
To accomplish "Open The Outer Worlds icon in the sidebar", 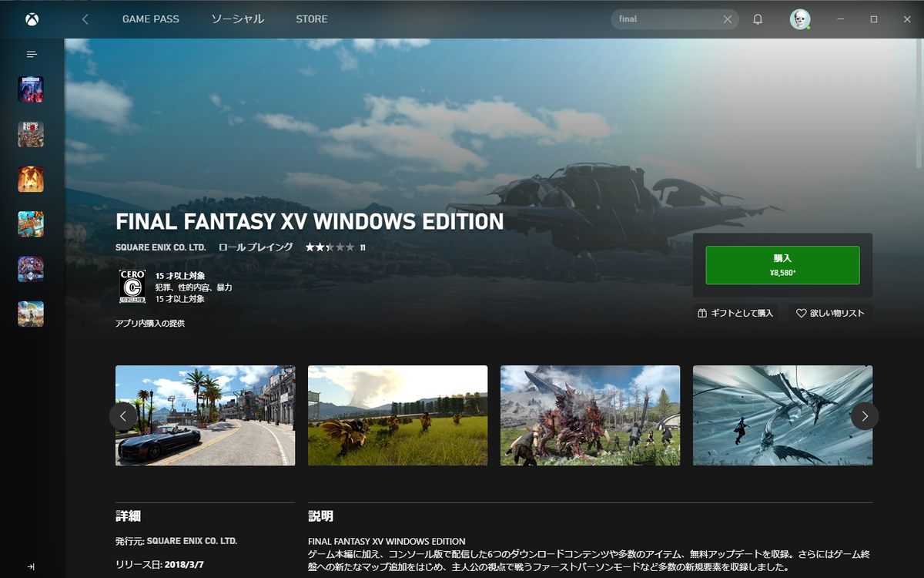I will [31, 314].
